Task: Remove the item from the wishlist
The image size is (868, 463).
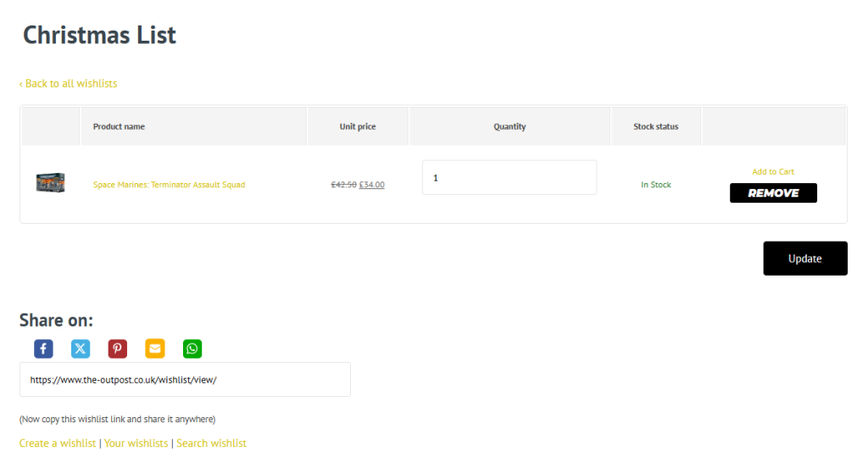Action: [x=773, y=193]
